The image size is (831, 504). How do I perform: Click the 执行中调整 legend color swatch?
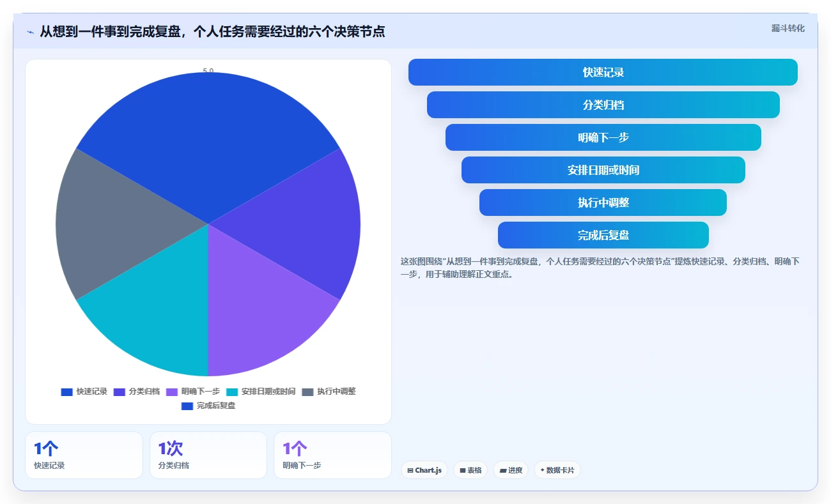tap(307, 392)
